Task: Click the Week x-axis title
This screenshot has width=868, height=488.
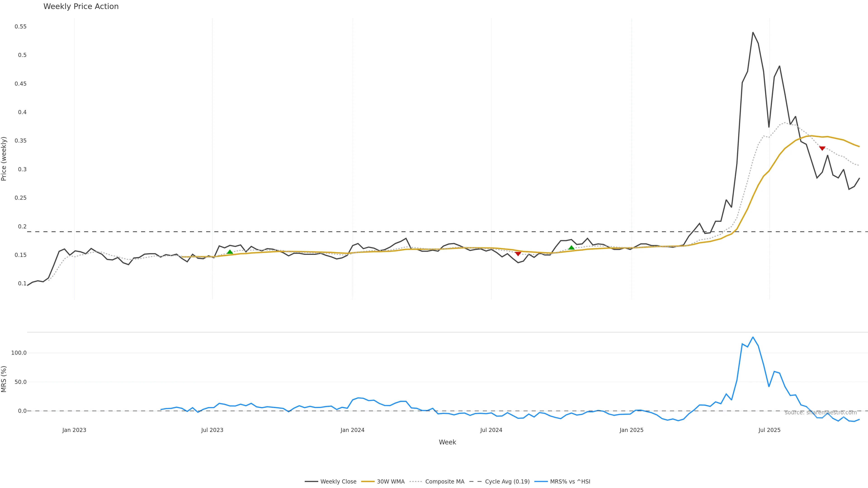Action: 447,442
